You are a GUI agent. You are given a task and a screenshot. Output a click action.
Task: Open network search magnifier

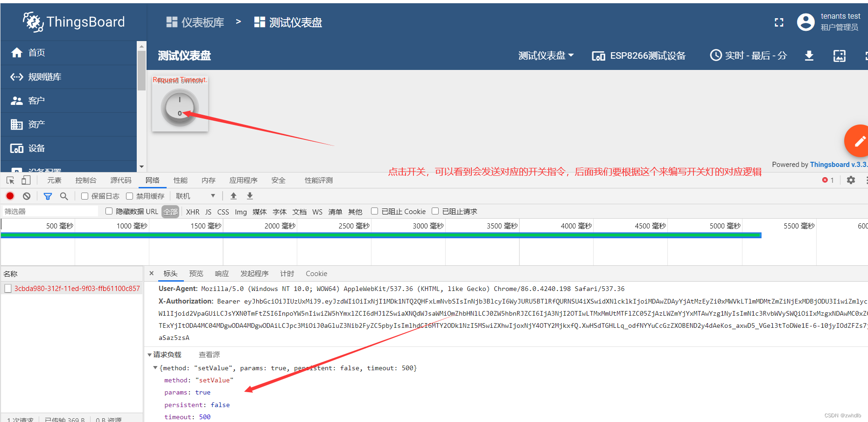(64, 196)
